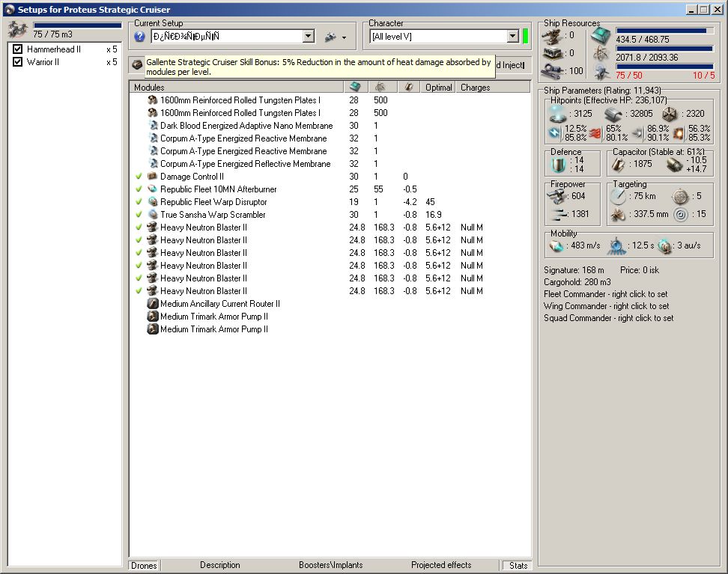Open the ship setup tools icon menu

coord(330,37)
